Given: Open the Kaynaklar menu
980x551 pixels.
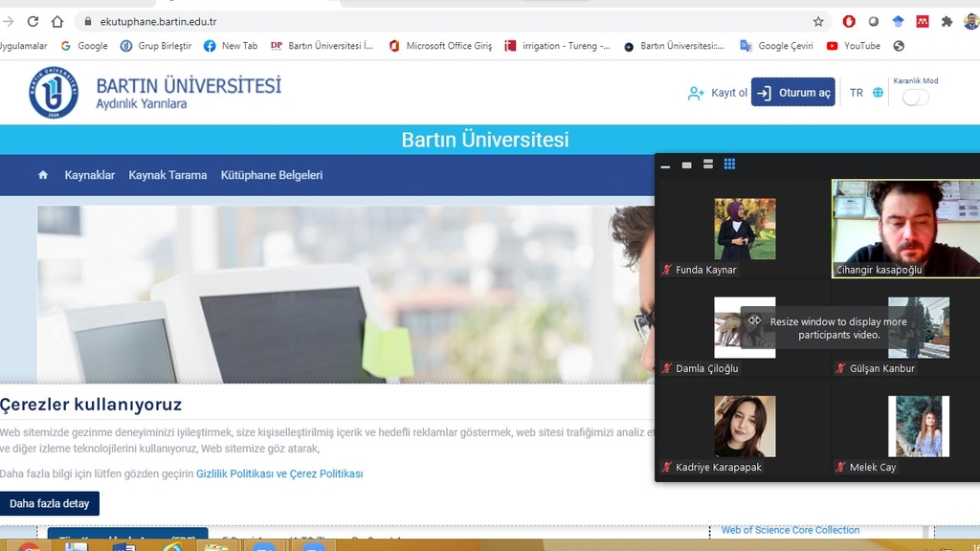Looking at the screenshot, I should point(89,175).
